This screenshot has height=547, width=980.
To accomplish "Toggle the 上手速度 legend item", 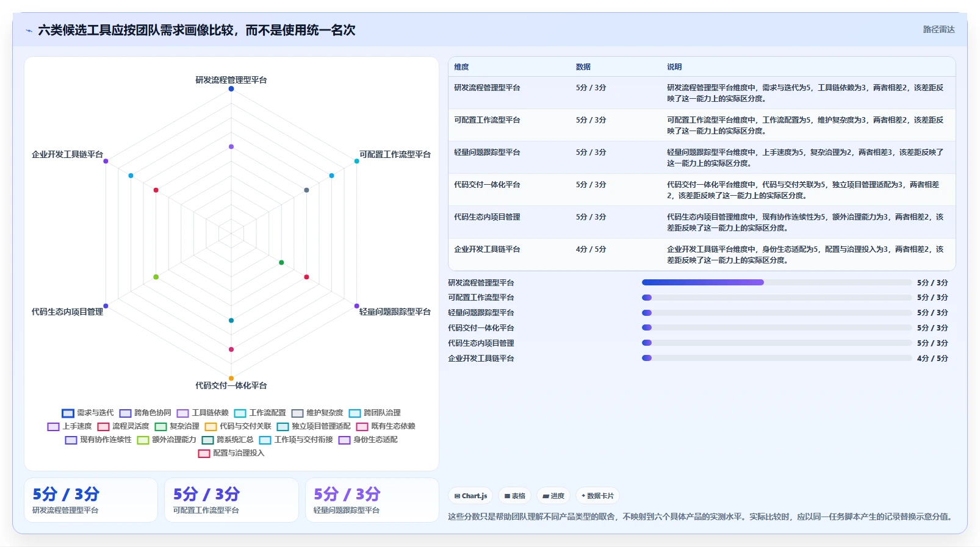I will click(x=70, y=426).
